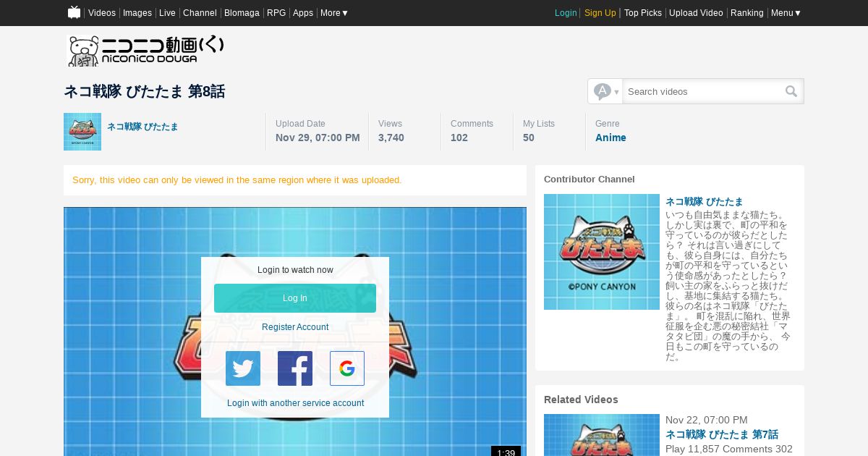
Task: Expand the Menu dropdown at top right
Action: point(786,13)
